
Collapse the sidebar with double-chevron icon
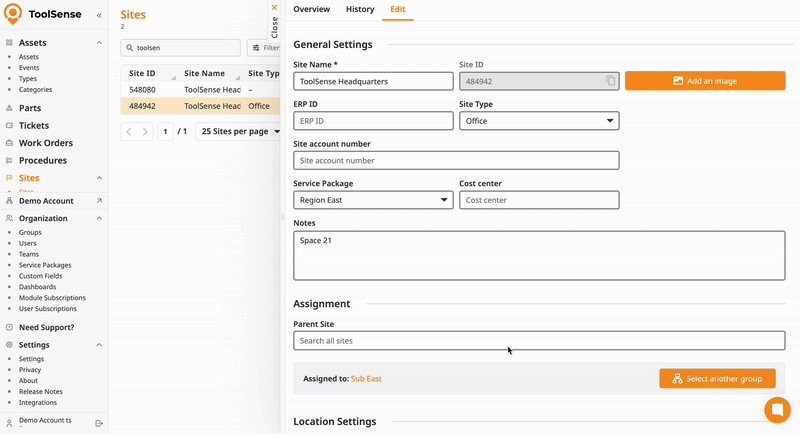[98, 16]
